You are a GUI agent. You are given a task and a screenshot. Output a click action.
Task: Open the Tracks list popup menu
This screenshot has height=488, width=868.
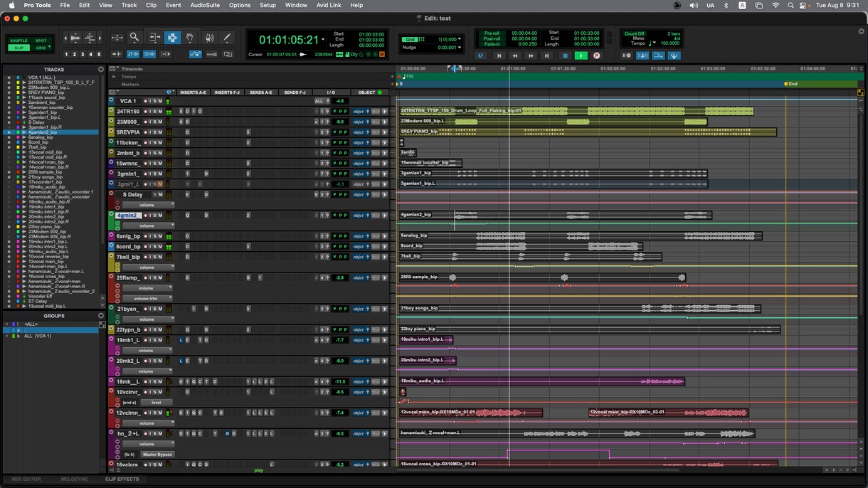pos(101,70)
